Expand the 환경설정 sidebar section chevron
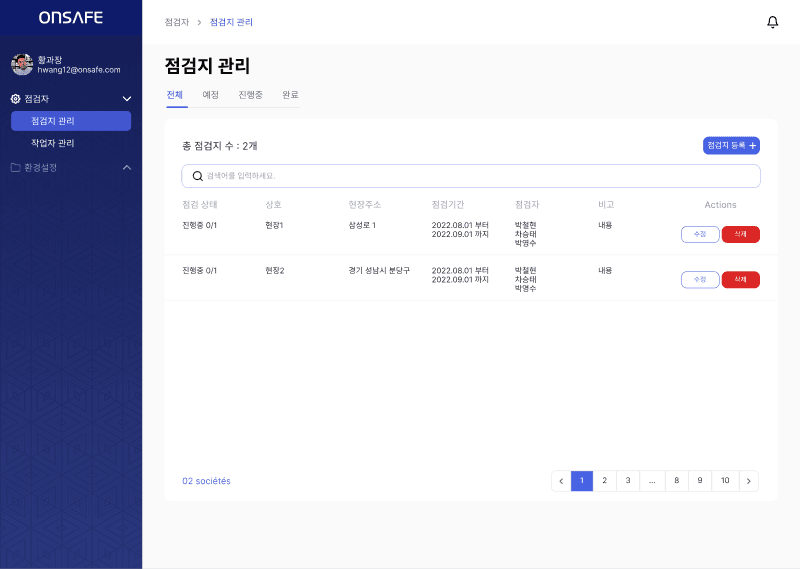Screen dimensions: 800x569 tap(127, 167)
